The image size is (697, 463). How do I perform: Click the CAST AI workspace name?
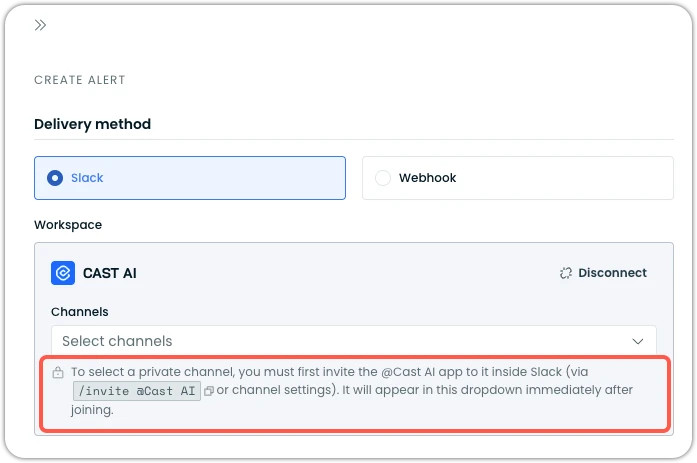click(x=110, y=273)
